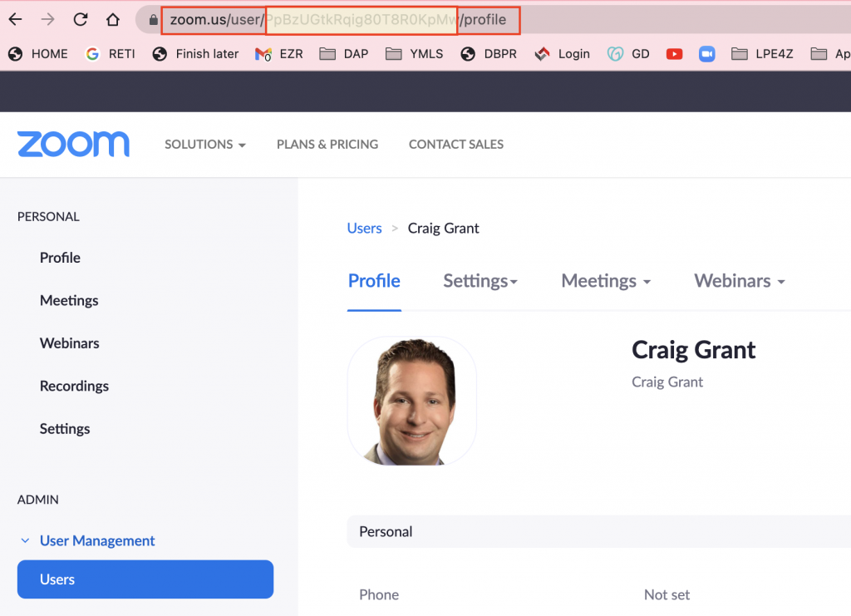Open the Finish later bookmark globe icon
This screenshot has height=616, width=851.
coord(160,54)
